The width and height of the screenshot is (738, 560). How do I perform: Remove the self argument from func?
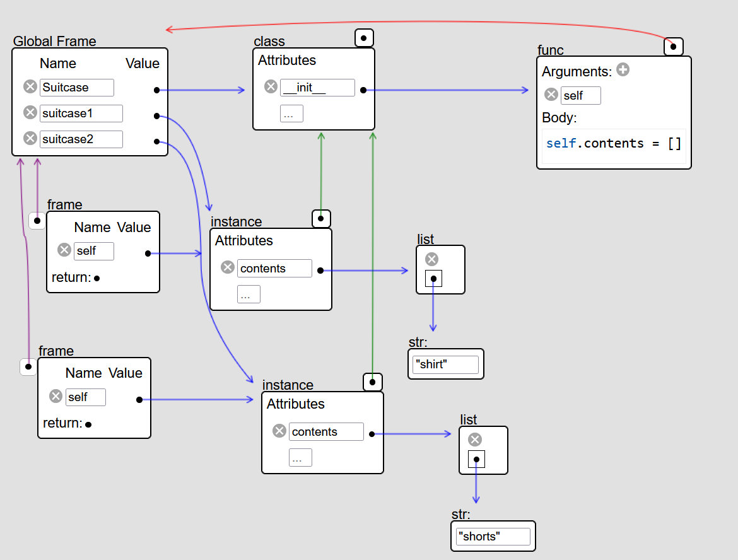(551, 95)
